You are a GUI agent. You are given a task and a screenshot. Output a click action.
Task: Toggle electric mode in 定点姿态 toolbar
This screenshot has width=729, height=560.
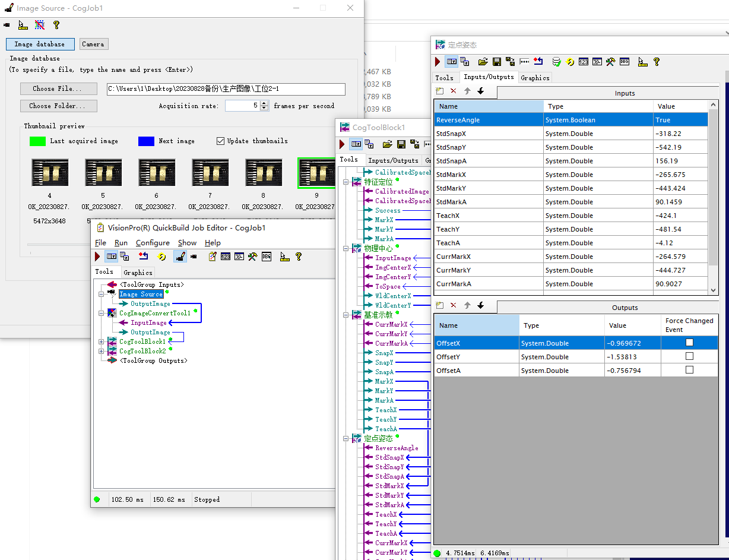click(452, 61)
